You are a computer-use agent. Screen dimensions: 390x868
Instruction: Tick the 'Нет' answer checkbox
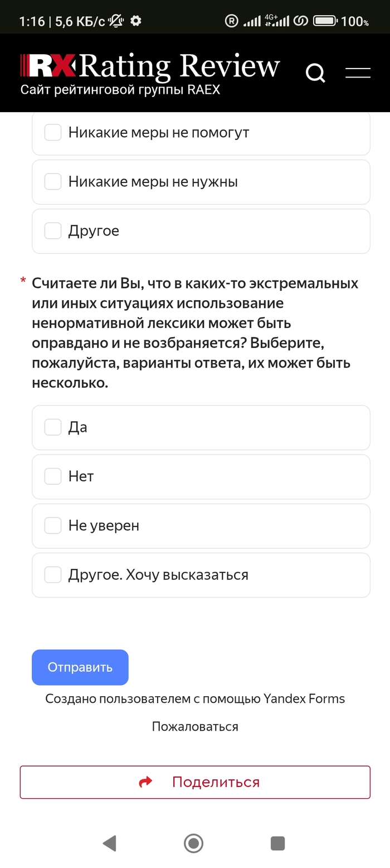[x=53, y=476]
